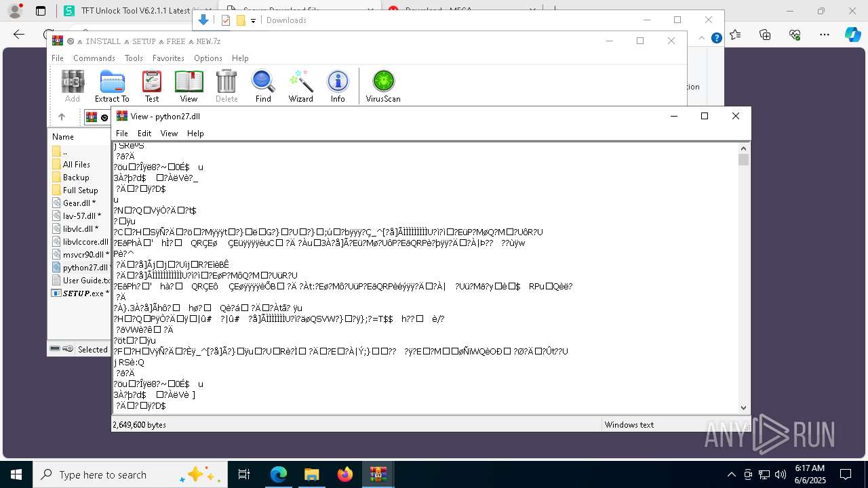Click the Explorer properties checkmark icon
The height and width of the screenshot is (488, 868).
[x=226, y=20]
